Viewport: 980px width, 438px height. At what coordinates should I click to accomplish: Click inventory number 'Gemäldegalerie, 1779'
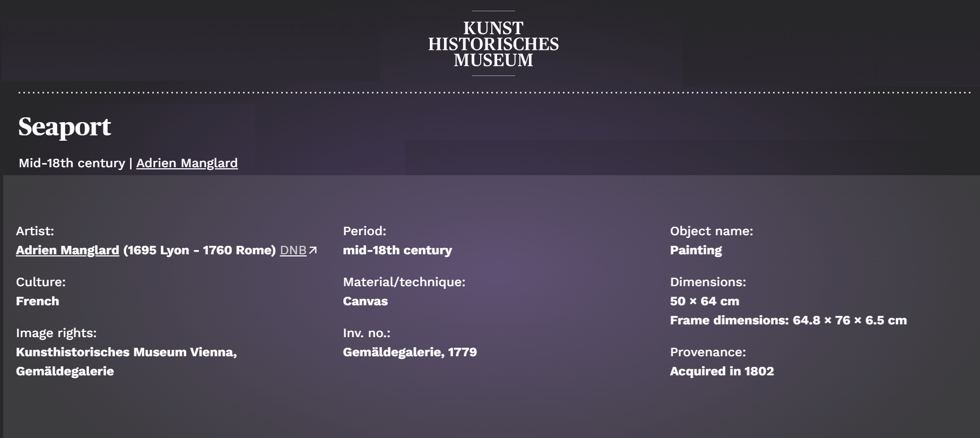tap(410, 352)
